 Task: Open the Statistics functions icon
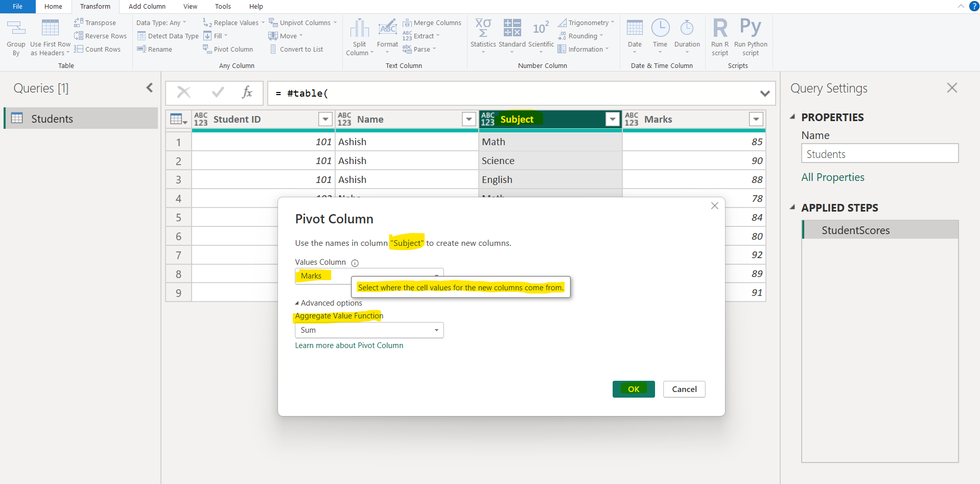[x=483, y=29]
